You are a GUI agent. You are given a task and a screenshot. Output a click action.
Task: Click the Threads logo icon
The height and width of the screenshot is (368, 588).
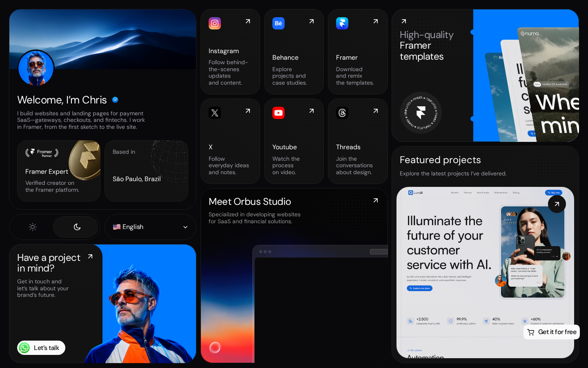click(x=342, y=113)
